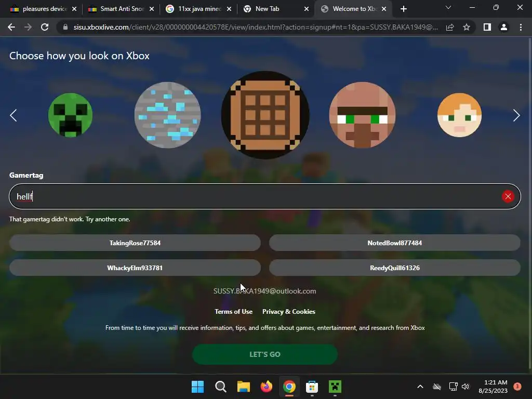532x399 pixels.
Task: Share this page using share icon
Action: [450, 27]
